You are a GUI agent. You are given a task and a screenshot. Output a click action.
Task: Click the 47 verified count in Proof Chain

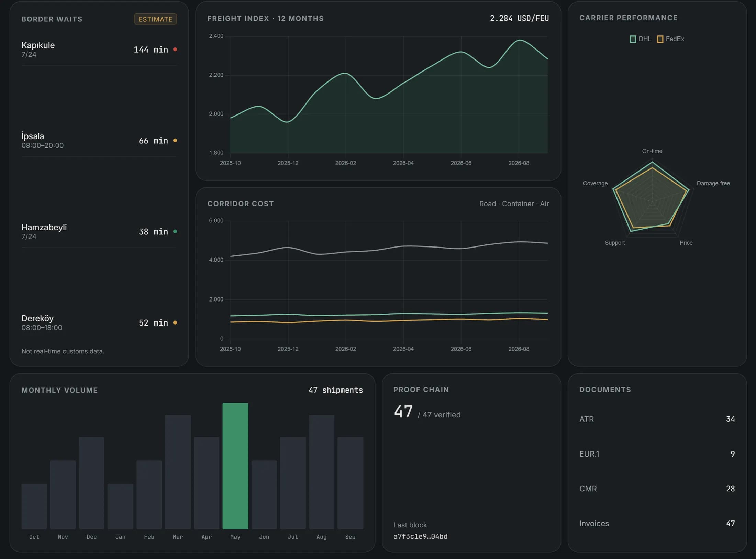tap(427, 412)
